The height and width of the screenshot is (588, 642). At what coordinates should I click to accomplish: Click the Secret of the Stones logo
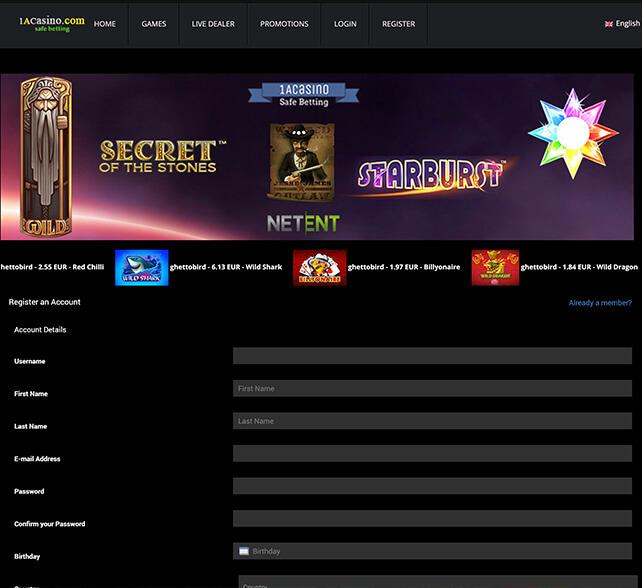(x=162, y=156)
